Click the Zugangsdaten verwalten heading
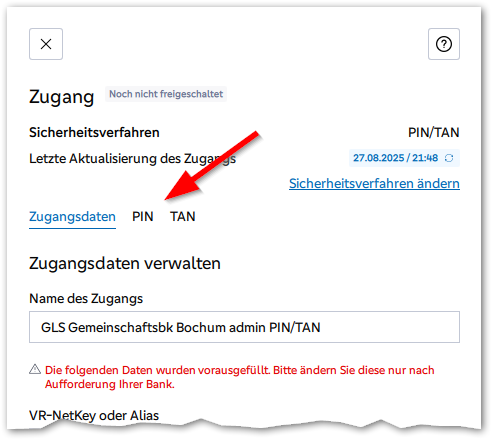Viewport: 492px width, 440px height. click(125, 264)
